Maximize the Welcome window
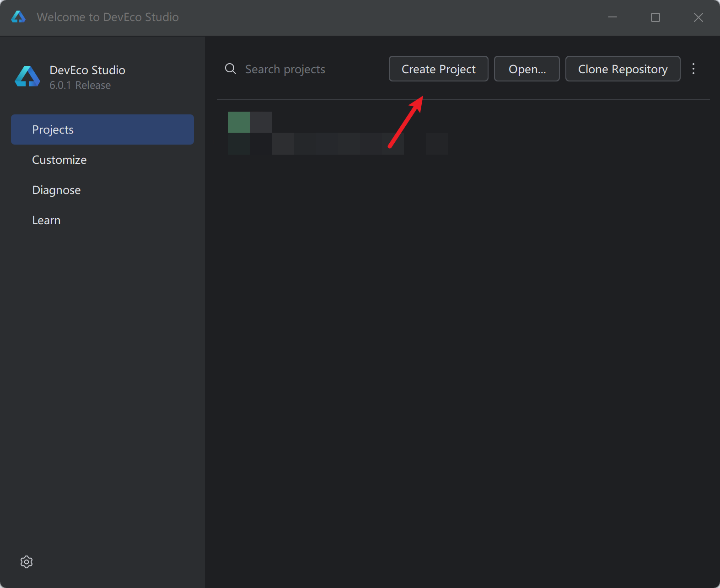720x588 pixels. click(656, 17)
